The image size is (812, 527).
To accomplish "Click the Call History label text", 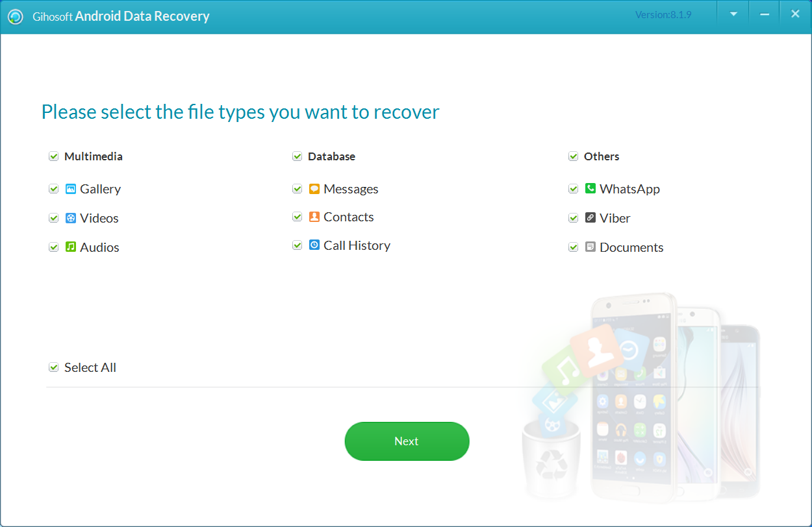I will 357,245.
